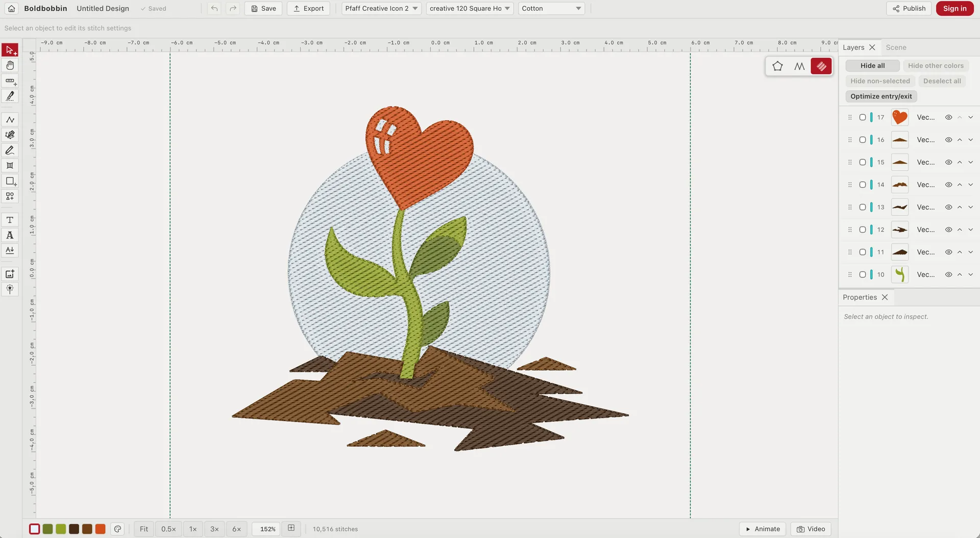Select the satin column tool
980x538 pixels.
[x=10, y=165]
